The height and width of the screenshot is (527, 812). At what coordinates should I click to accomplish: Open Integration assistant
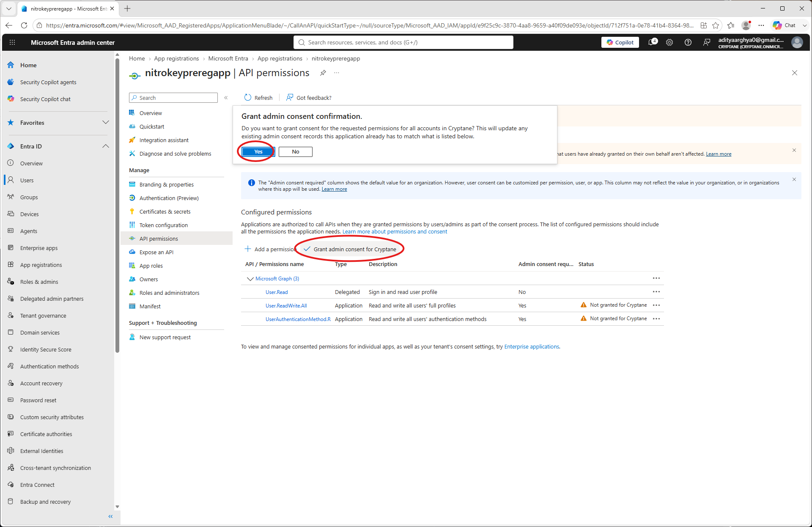pyautogui.click(x=164, y=140)
